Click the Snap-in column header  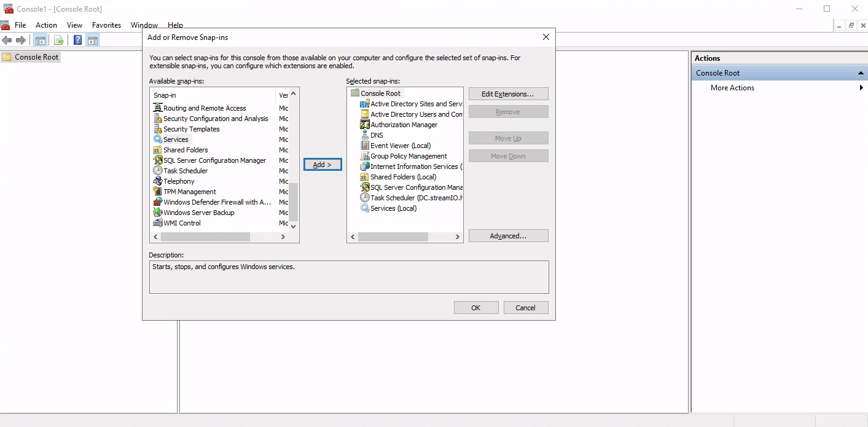[214, 95]
